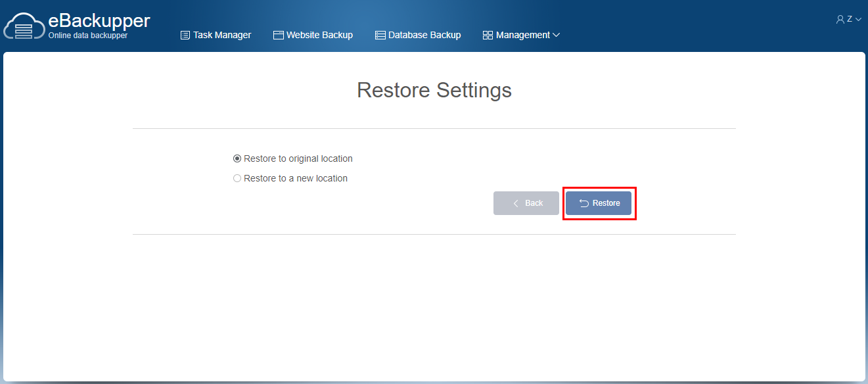Click the Management grid icon
The width and height of the screenshot is (868, 384).
click(x=488, y=35)
